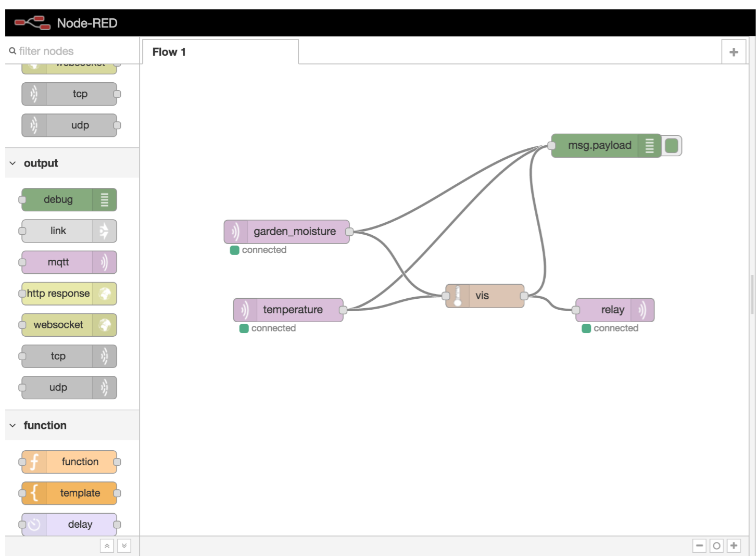Zoom in using the plus button
This screenshot has width=756, height=559.
(734, 545)
